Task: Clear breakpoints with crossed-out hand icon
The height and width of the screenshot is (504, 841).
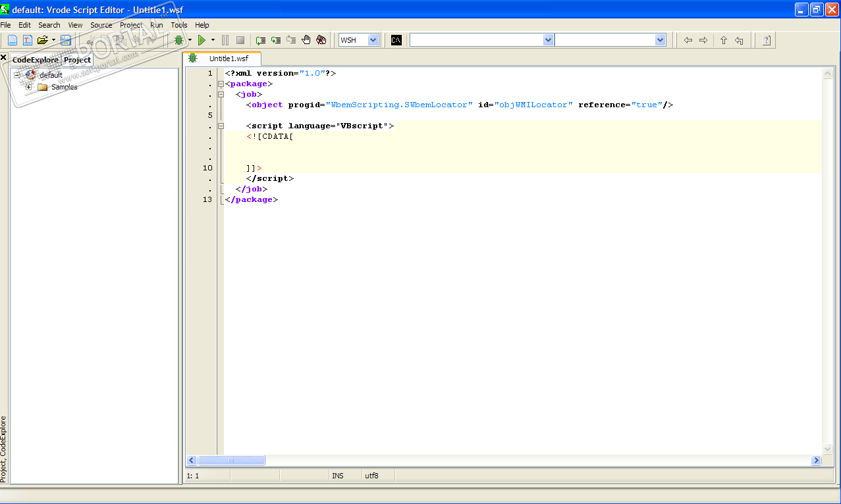Action: point(321,40)
